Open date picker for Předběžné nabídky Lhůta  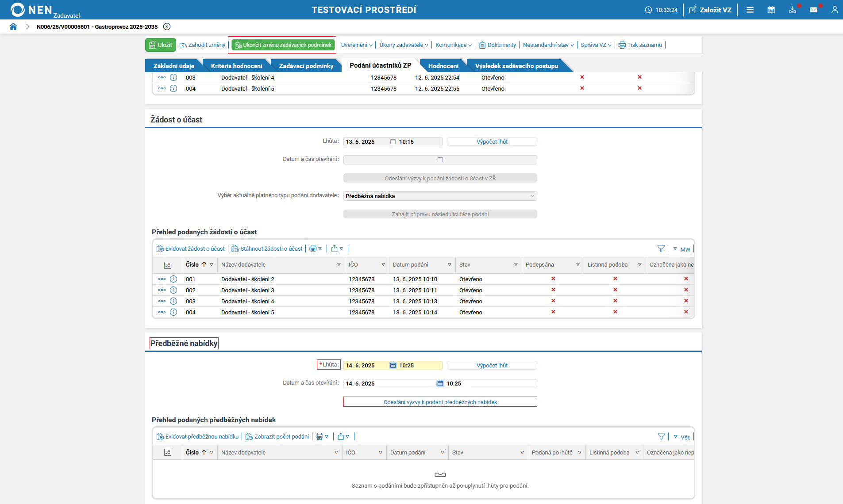point(393,365)
